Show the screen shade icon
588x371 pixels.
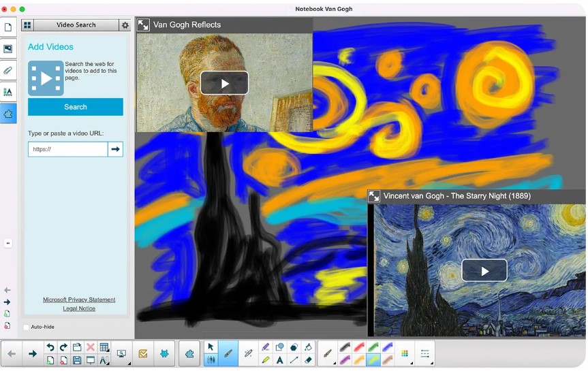coord(91,361)
